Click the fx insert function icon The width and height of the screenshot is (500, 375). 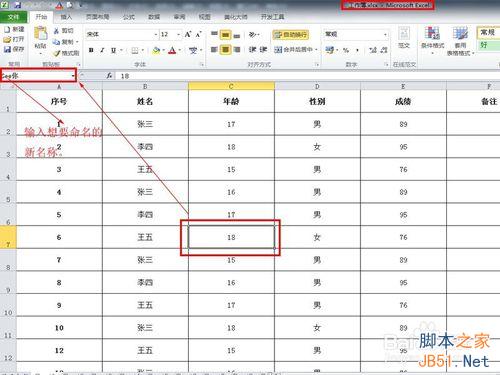coord(109,76)
